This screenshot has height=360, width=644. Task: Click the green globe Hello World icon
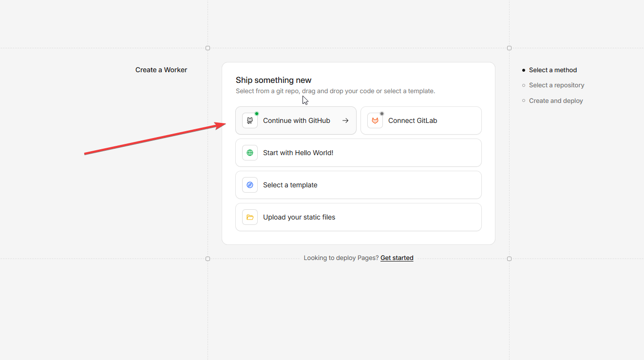(250, 153)
